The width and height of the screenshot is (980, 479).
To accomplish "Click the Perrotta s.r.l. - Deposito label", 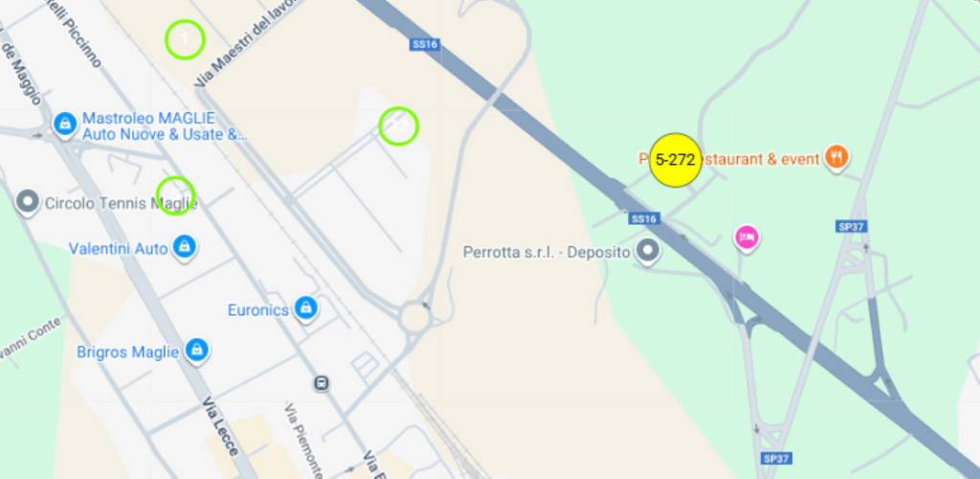I will (546, 252).
